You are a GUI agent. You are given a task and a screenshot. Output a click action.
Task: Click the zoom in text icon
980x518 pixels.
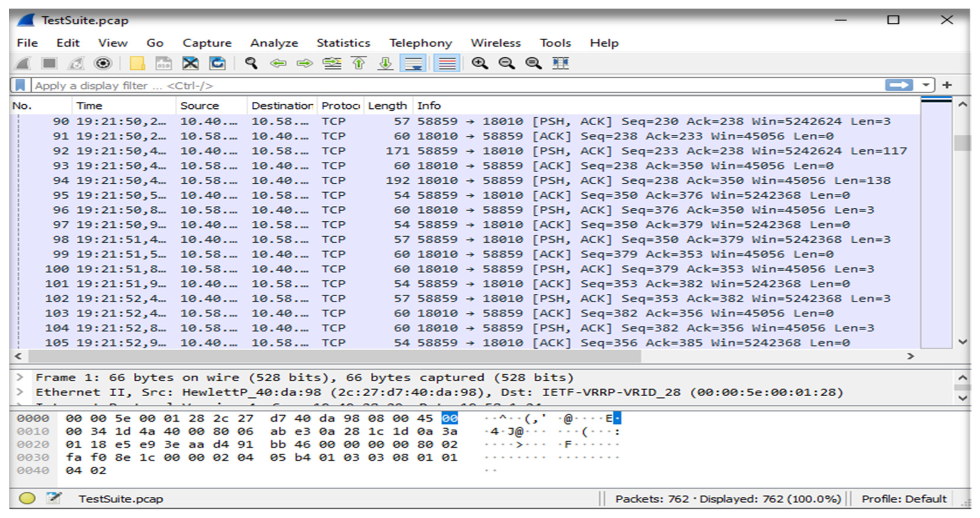479,63
